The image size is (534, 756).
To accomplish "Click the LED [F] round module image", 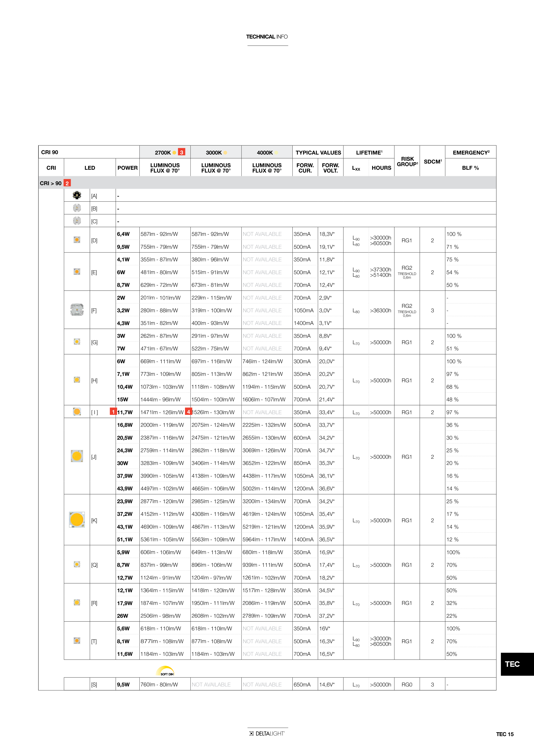I will [77, 310].
